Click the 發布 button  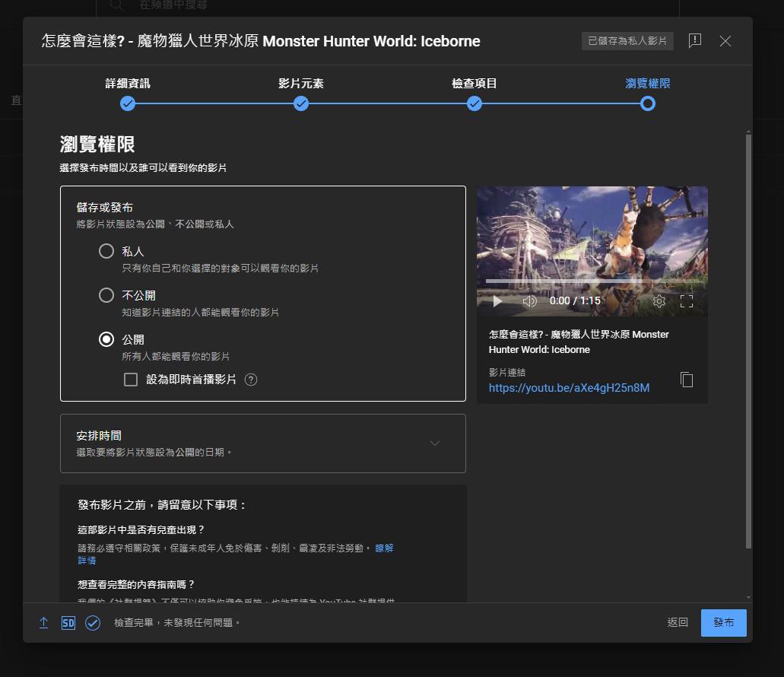(723, 623)
